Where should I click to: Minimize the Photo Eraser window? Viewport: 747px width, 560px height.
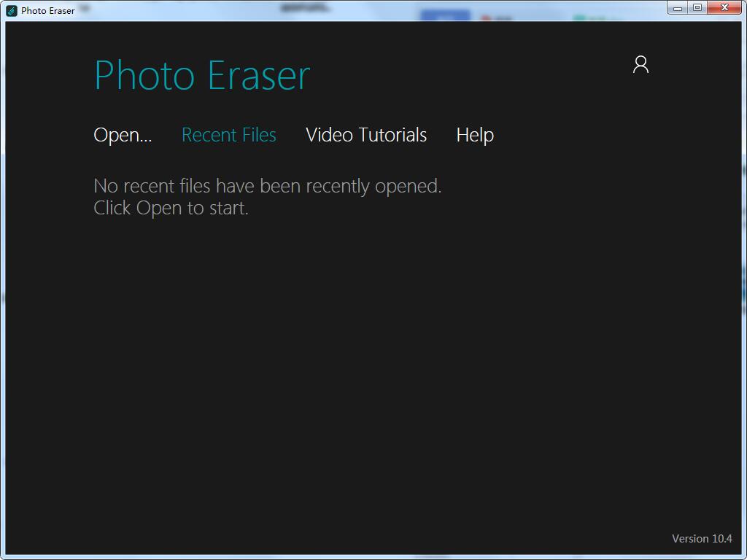[x=678, y=7]
